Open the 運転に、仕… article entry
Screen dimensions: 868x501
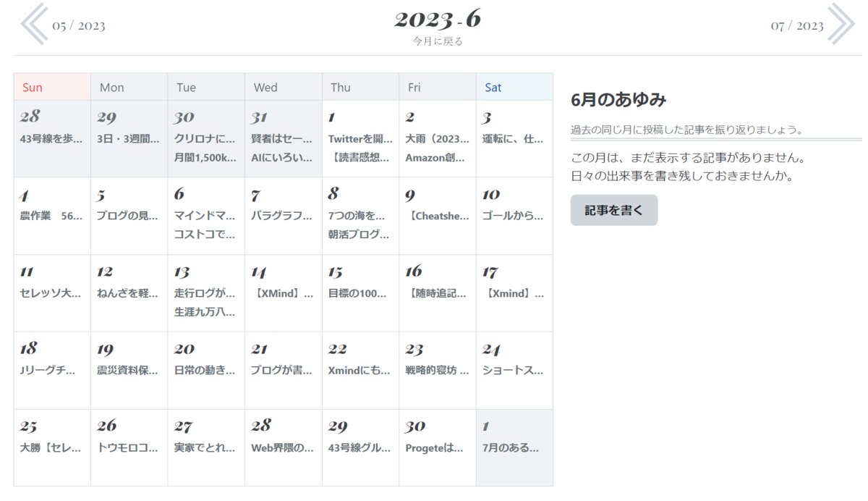(514, 139)
